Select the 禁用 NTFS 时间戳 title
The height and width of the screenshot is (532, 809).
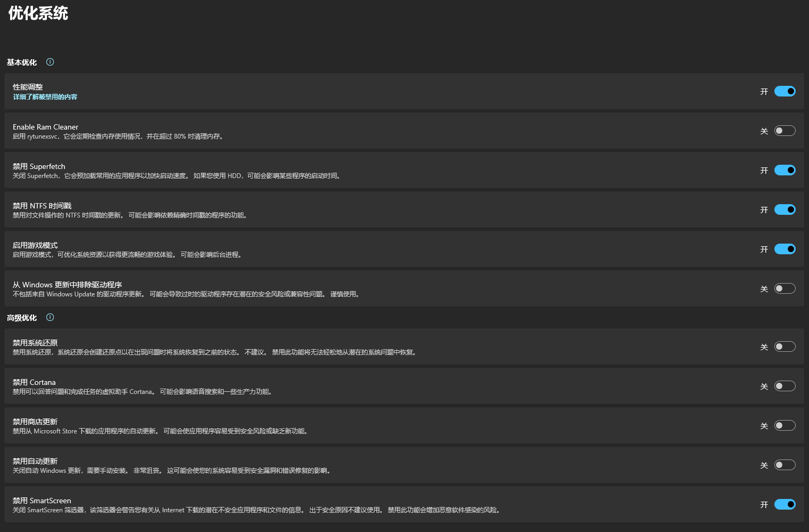[42, 206]
